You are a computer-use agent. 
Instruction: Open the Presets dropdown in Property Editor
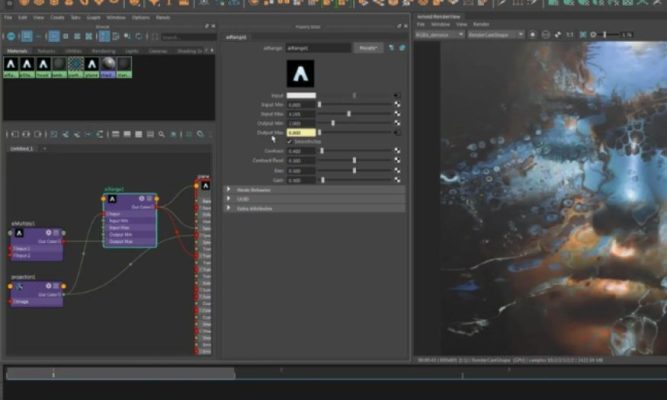click(x=367, y=47)
